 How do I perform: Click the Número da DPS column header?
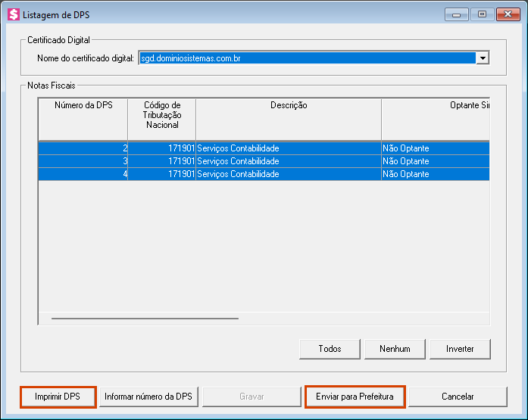pyautogui.click(x=83, y=106)
